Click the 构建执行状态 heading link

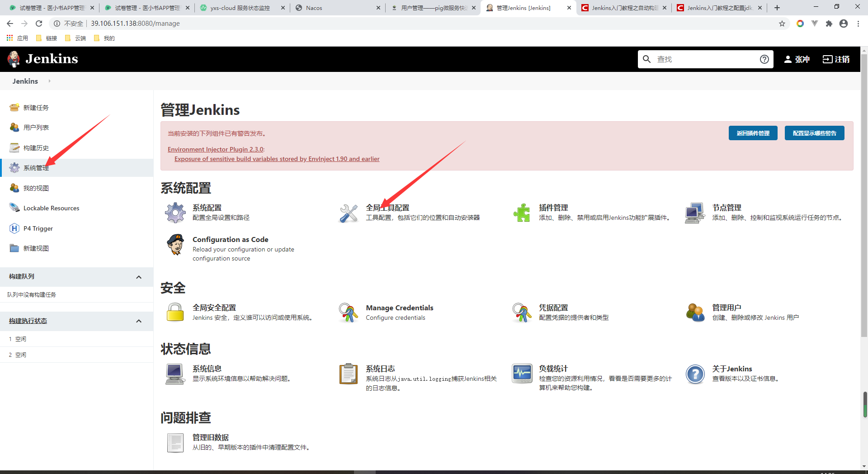[x=28, y=321]
